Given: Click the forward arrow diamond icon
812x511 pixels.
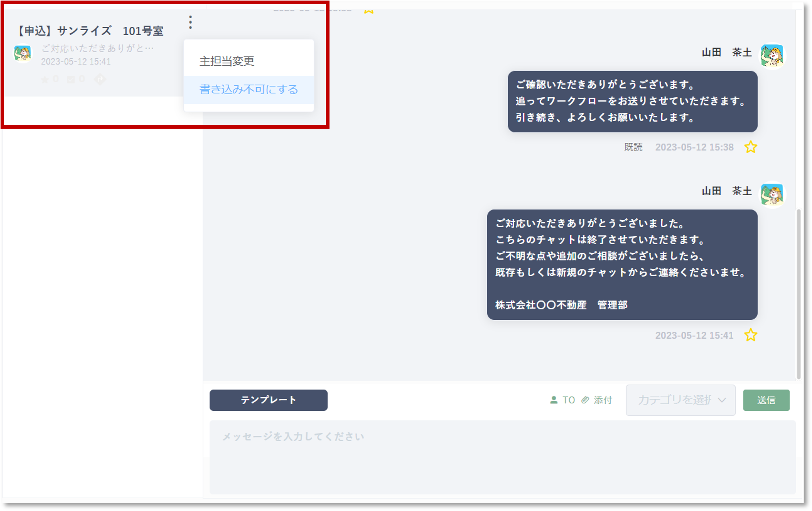Looking at the screenshot, I should [x=100, y=79].
